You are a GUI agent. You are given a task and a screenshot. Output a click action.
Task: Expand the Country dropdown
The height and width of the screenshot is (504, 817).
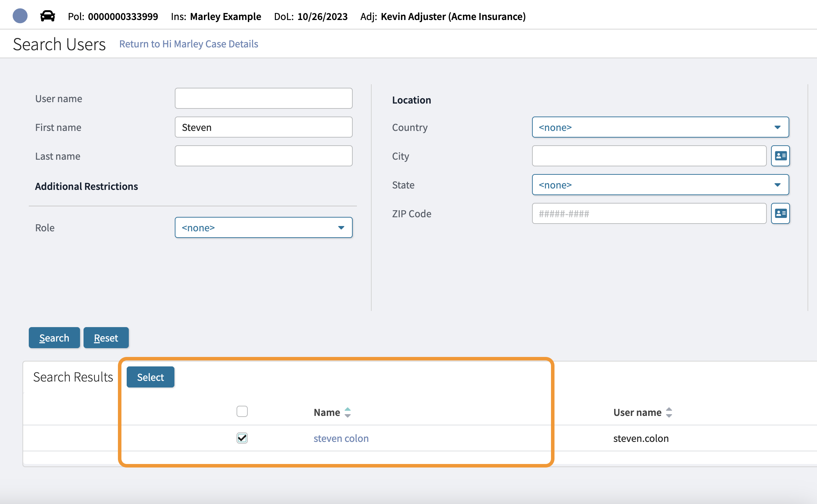click(660, 127)
